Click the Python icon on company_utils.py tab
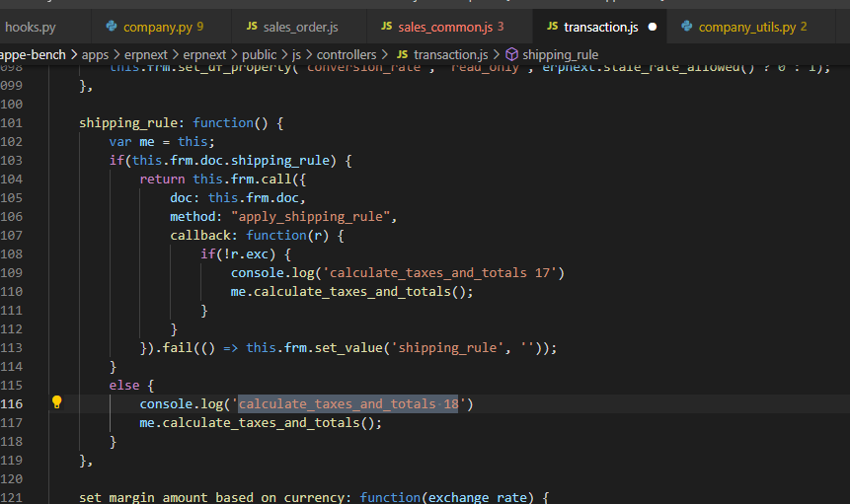 pyautogui.click(x=687, y=26)
